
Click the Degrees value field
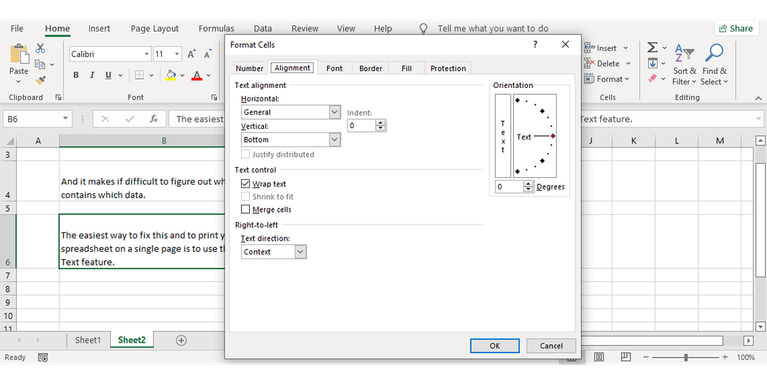tap(509, 187)
